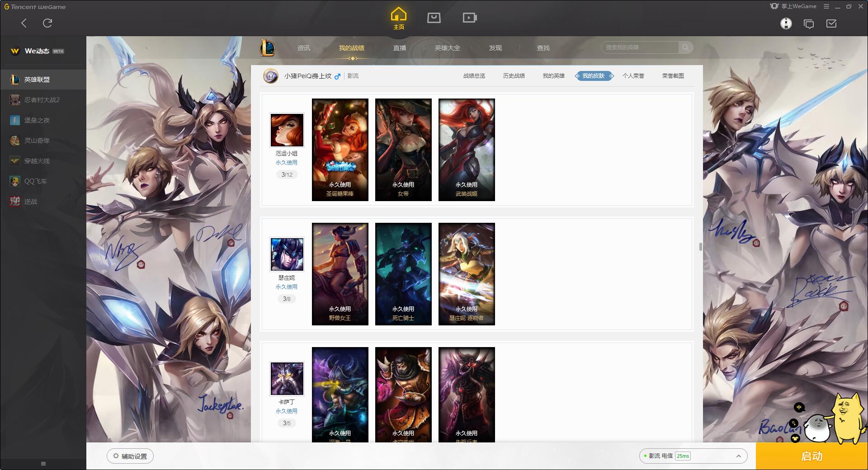Screen dimensions: 868x470
Task: Click the 3/5 skin count badge
Action: pos(287,423)
